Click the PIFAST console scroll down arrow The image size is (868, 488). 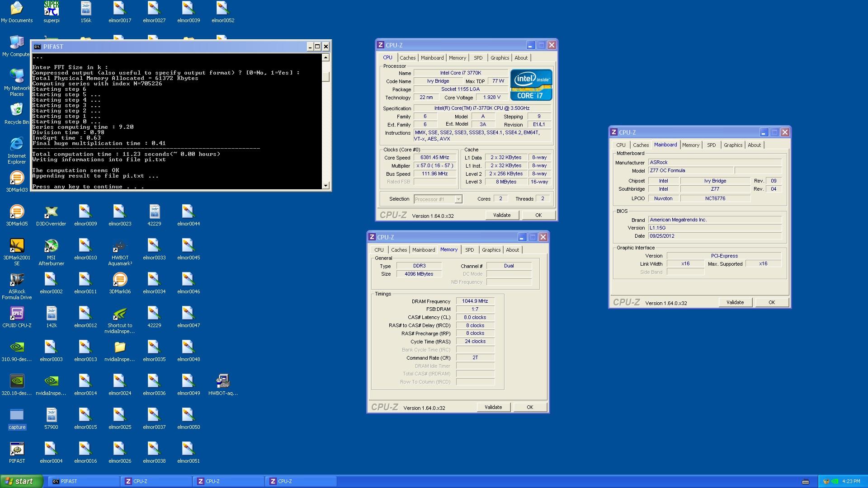pyautogui.click(x=325, y=186)
